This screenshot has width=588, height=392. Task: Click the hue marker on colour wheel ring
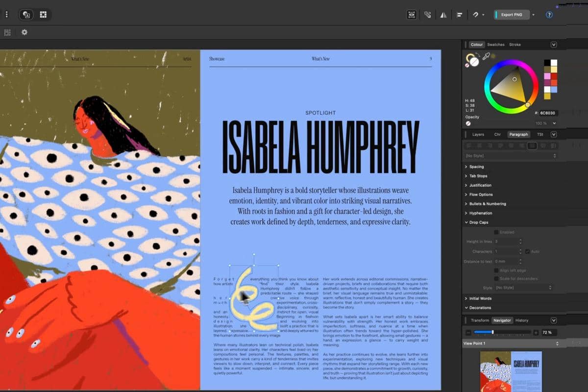tap(528, 104)
